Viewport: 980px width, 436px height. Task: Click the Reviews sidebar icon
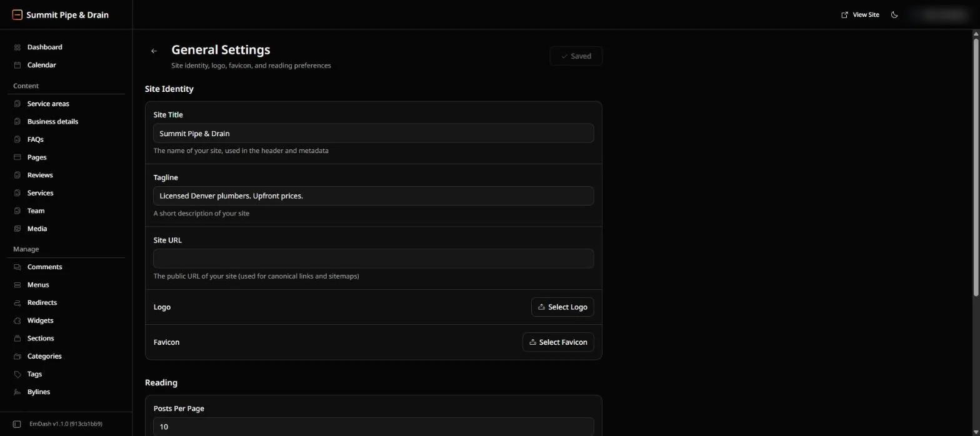17,176
